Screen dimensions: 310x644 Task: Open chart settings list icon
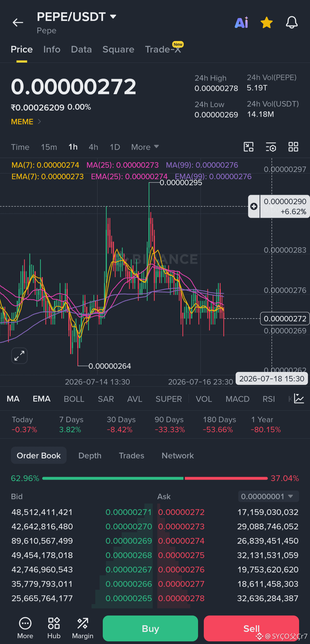(x=271, y=147)
